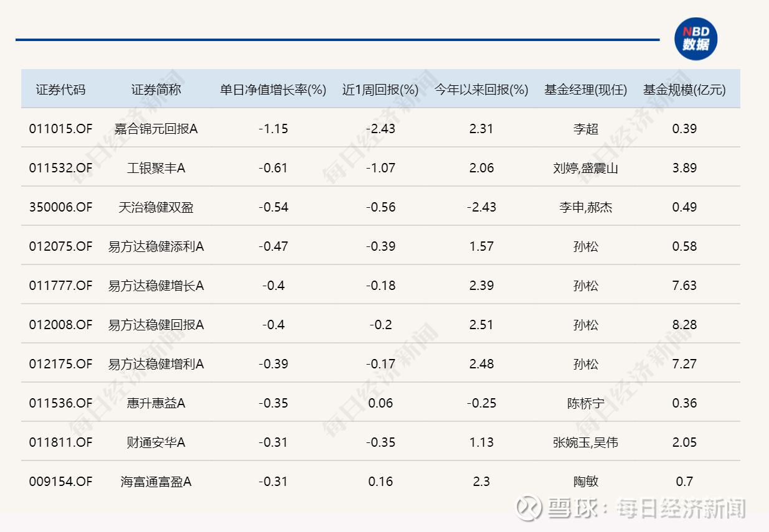The height and width of the screenshot is (532, 769).
Task: Click fund name 易方达稳健增长A
Action: (x=156, y=286)
